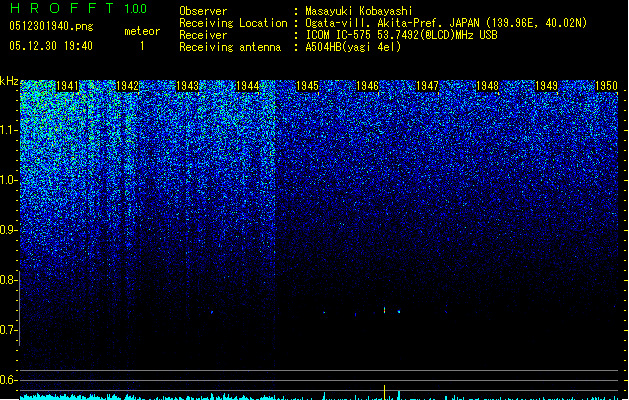Viewport: 629px width, 400px height.
Task: Click the 1945 time marker
Action: coord(307,86)
